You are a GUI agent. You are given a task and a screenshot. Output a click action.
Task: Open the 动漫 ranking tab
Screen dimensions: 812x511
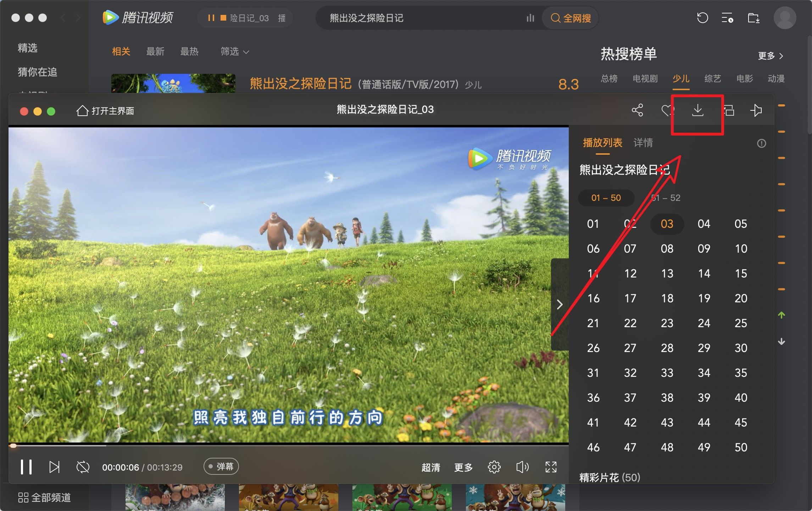(x=776, y=78)
